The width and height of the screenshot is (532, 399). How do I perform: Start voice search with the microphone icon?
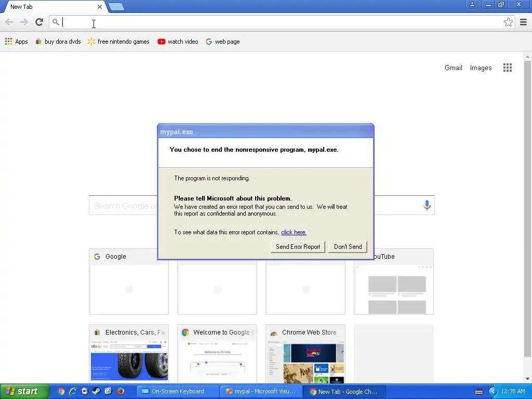tap(427, 205)
